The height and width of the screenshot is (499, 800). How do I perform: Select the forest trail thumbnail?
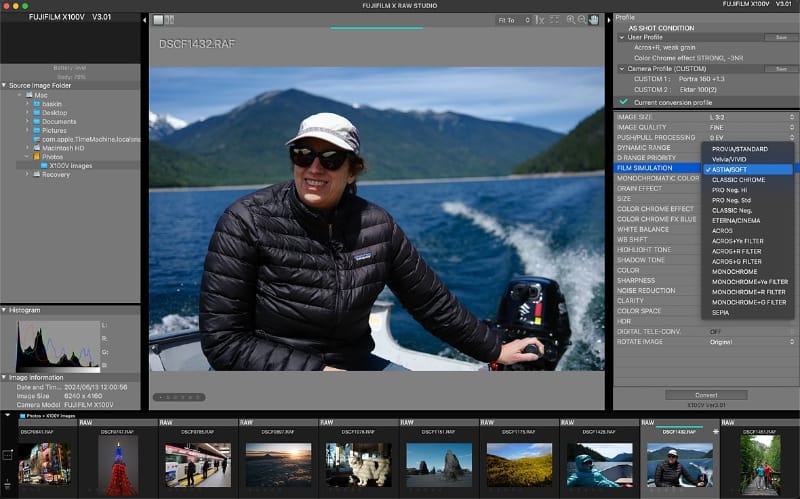(x=760, y=465)
